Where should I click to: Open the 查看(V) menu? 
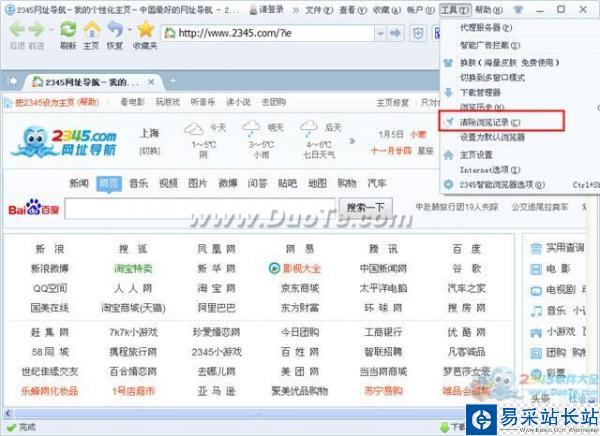click(x=353, y=10)
